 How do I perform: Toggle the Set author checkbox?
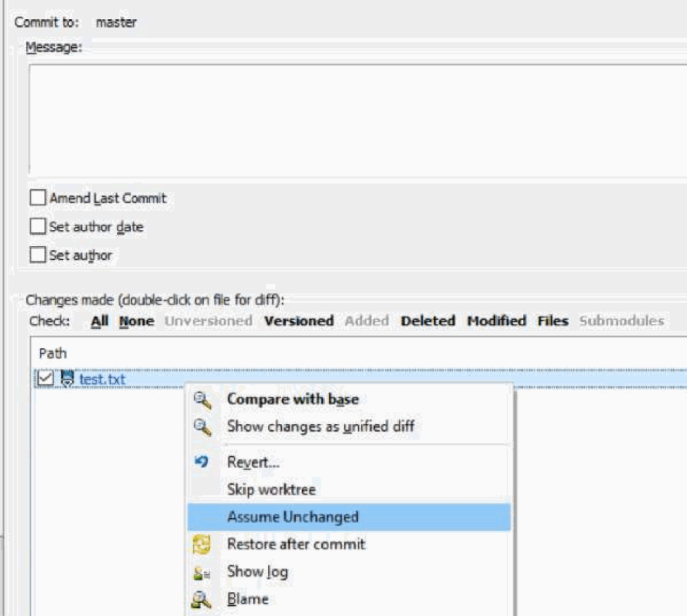pyautogui.click(x=37, y=254)
